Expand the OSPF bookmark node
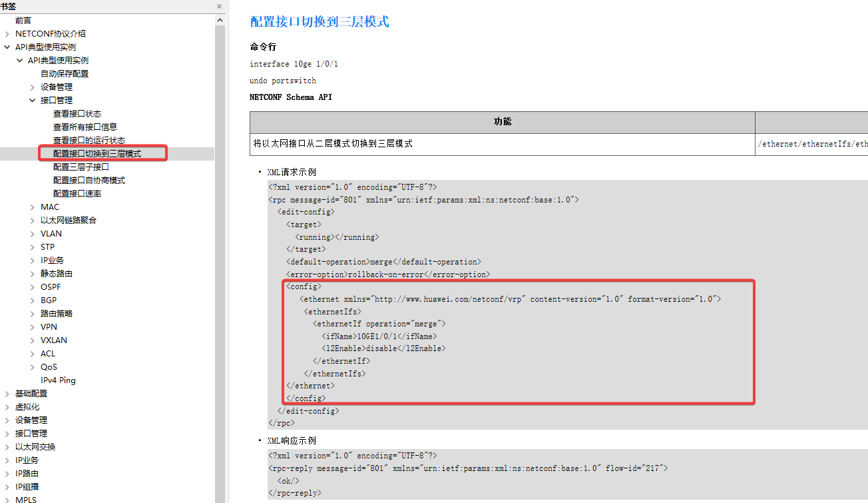The image size is (868, 503). pyautogui.click(x=32, y=287)
